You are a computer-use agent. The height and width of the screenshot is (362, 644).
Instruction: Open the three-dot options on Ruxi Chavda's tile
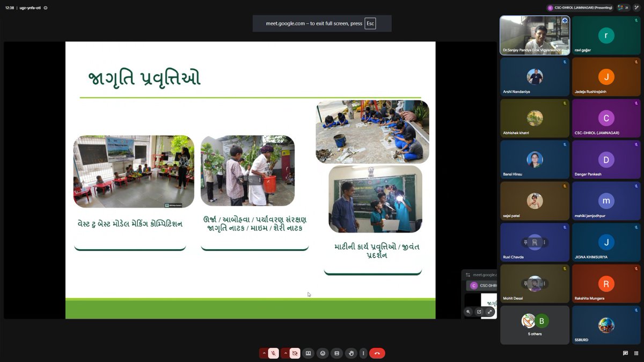click(544, 242)
